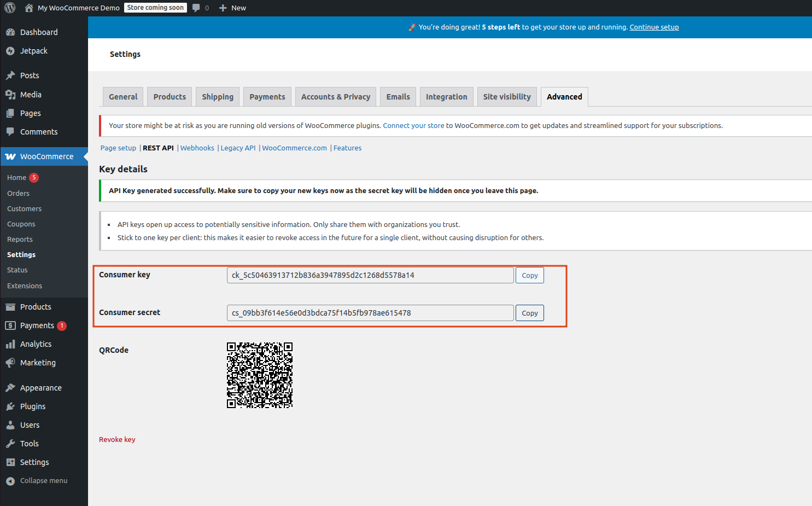812x506 pixels.
Task: Click the Consumer secret text field
Action: (370, 313)
